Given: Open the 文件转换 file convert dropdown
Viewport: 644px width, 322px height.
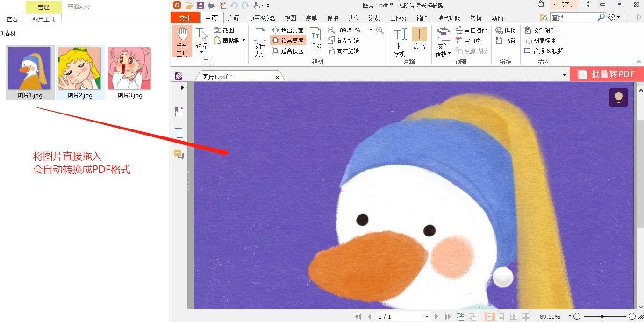Looking at the screenshot, I should point(443,41).
